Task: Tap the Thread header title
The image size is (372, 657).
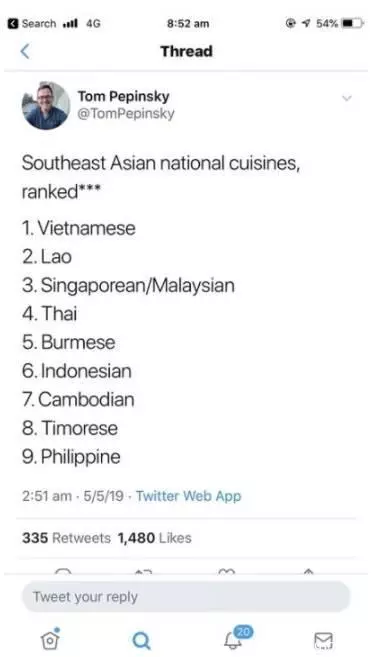Action: click(x=186, y=51)
